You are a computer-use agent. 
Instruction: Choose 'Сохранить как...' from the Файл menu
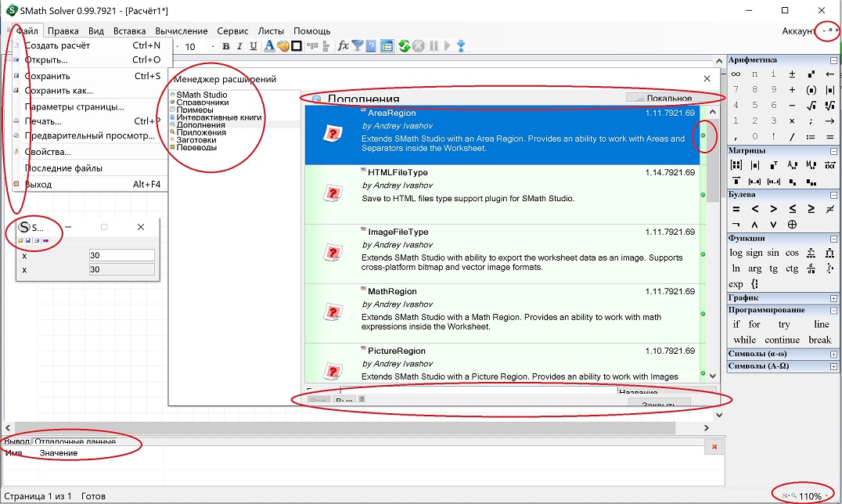tap(59, 91)
